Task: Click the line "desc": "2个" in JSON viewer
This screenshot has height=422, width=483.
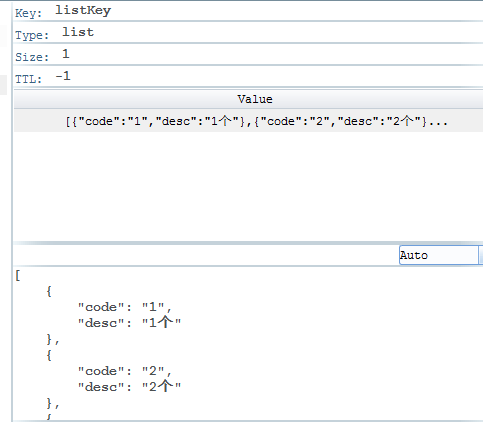Action: click(129, 387)
